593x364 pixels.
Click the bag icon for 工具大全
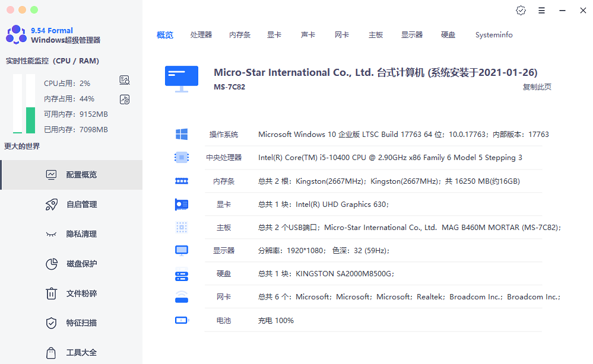click(51, 353)
